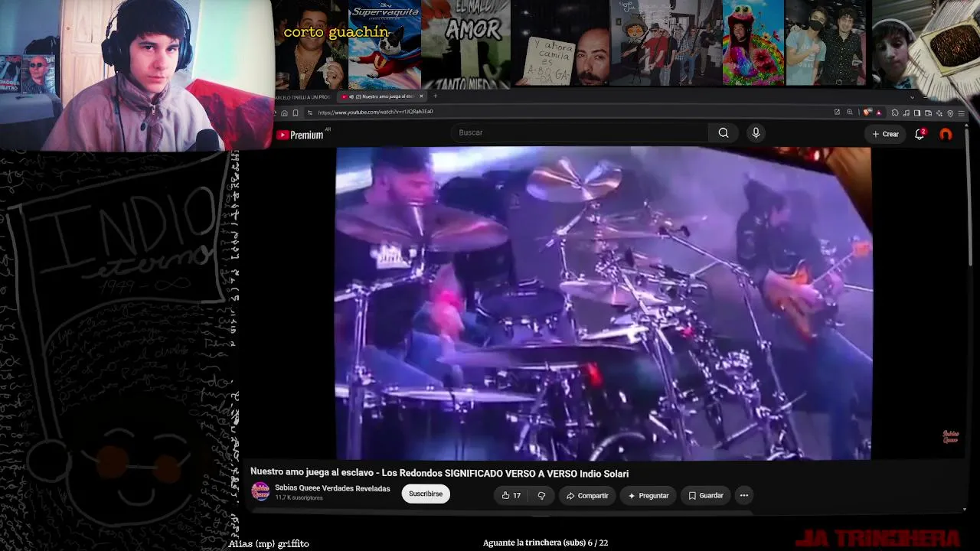The image size is (980, 551).
Task: Pause the video by clicking the player
Action: 603,303
